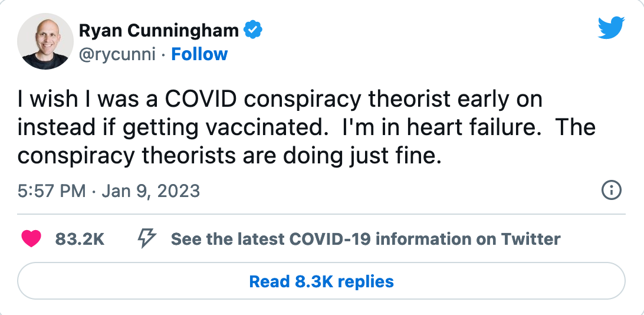Read 8.3K replies
Screen dimensions: 644x315
pos(321,281)
